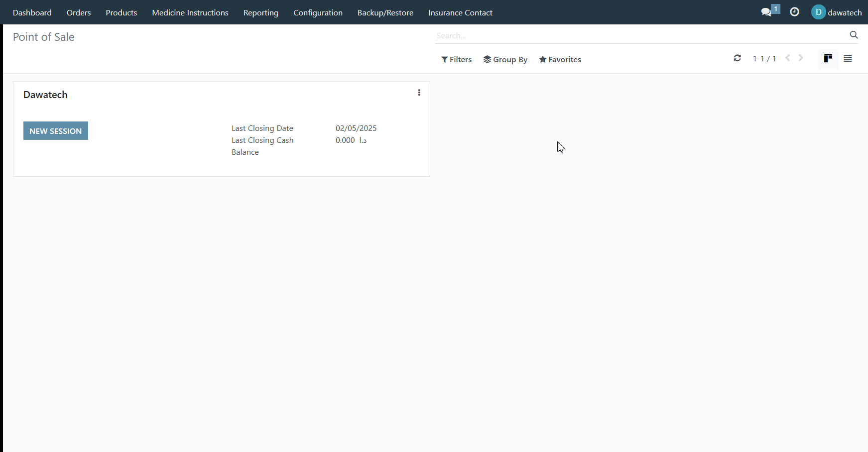Open the dawatech user menu

coord(837,12)
